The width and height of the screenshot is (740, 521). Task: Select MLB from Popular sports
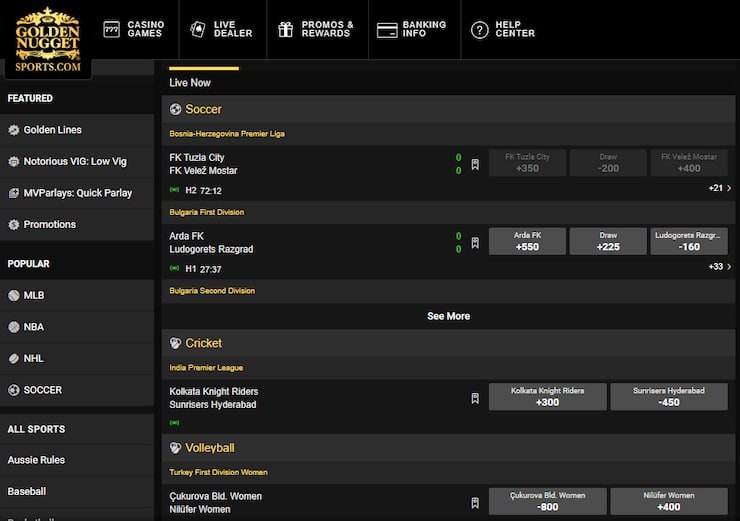[x=34, y=296]
